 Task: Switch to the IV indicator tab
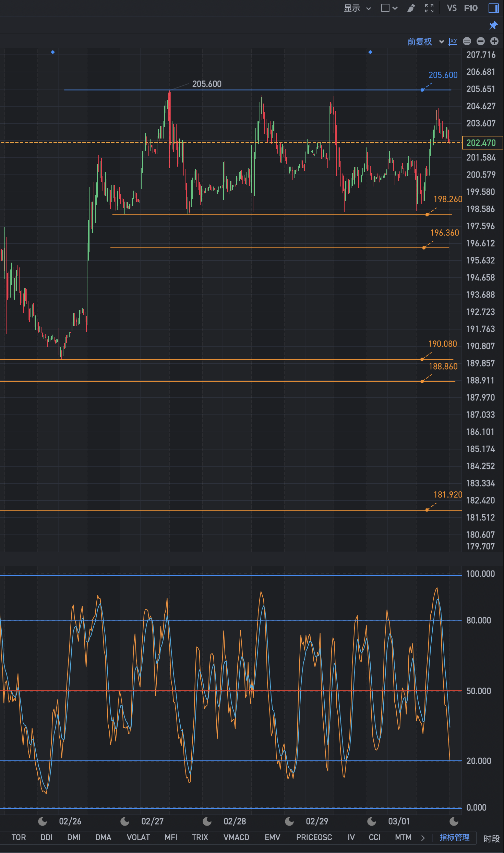351,837
